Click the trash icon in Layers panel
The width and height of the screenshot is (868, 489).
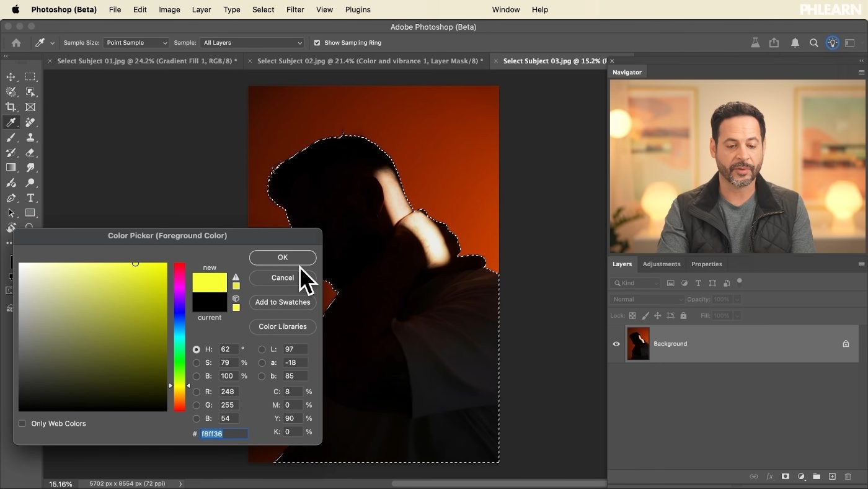(848, 477)
